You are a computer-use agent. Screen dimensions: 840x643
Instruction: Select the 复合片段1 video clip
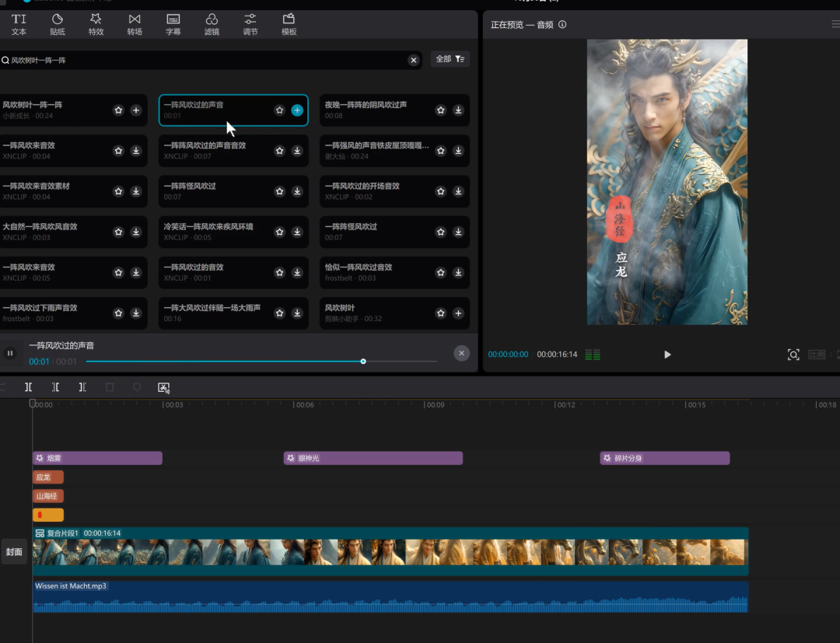tap(390, 551)
